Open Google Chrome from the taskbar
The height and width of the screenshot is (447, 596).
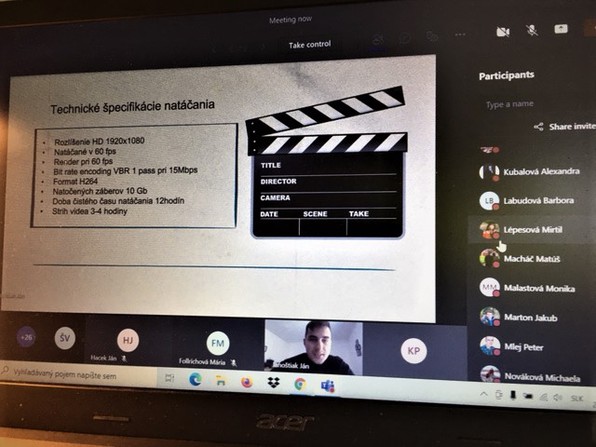coord(300,384)
